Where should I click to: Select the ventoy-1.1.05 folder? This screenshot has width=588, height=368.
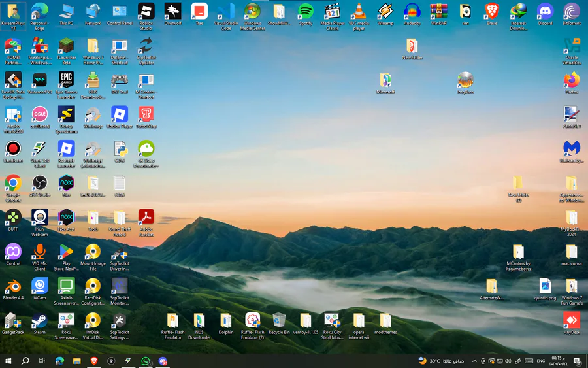(x=306, y=324)
